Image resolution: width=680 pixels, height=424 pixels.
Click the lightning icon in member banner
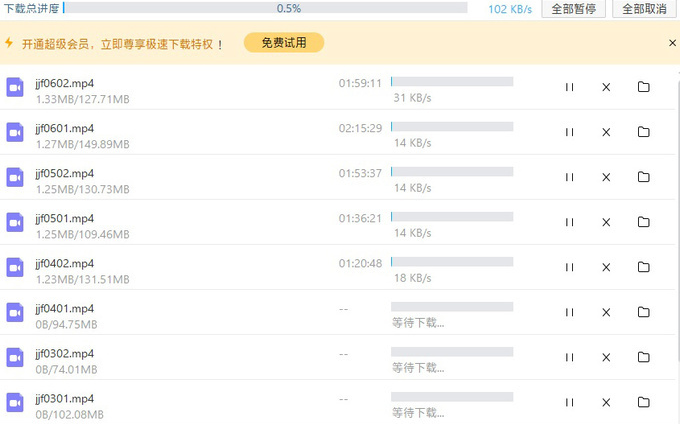coord(9,43)
